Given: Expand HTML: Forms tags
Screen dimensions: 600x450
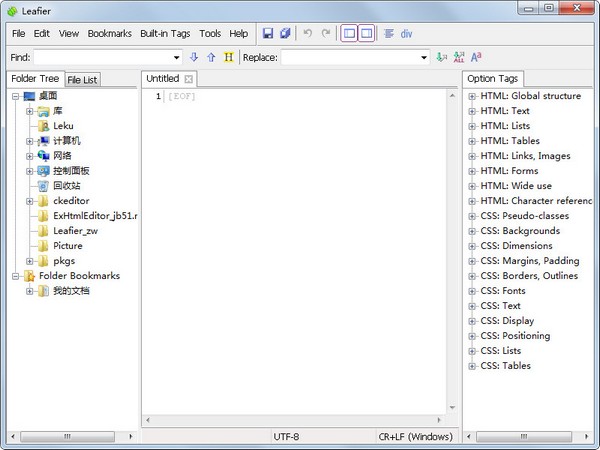Looking at the screenshot, I should pos(472,171).
